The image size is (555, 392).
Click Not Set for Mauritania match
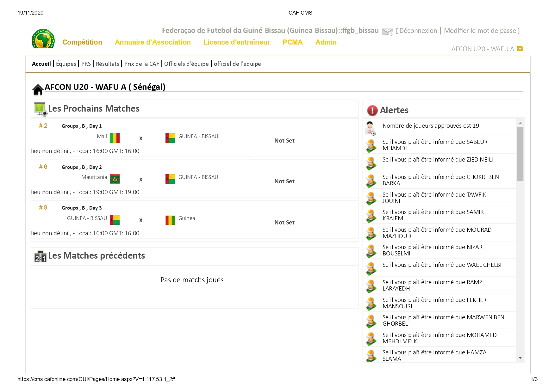tap(284, 181)
